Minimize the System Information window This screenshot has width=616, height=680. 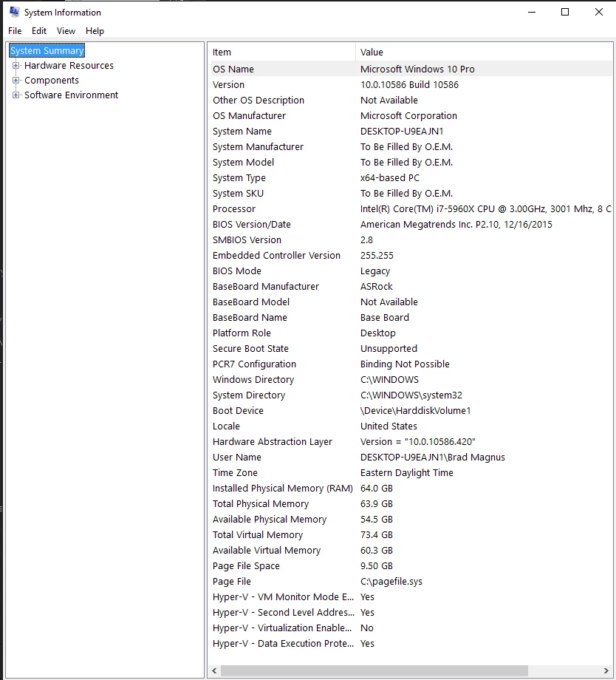point(532,12)
